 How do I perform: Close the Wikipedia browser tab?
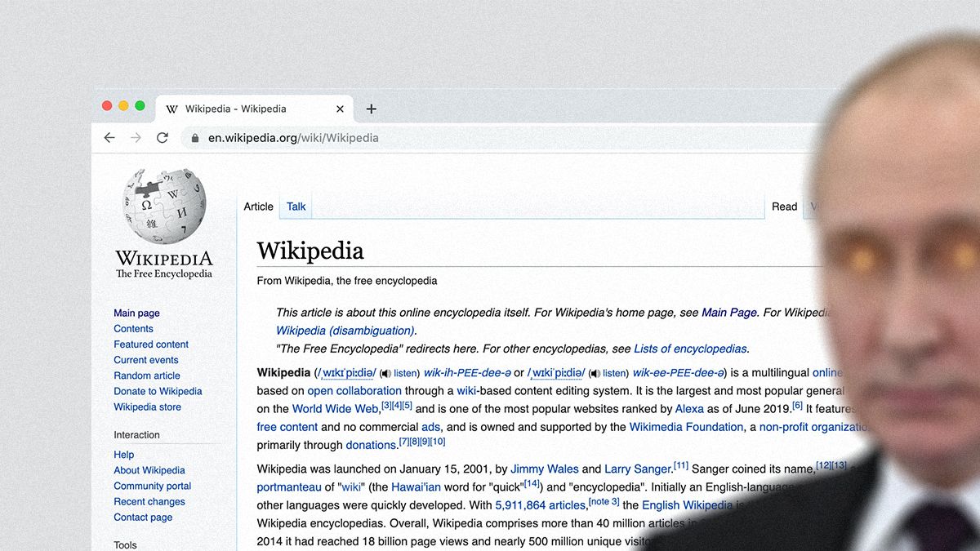coord(341,109)
